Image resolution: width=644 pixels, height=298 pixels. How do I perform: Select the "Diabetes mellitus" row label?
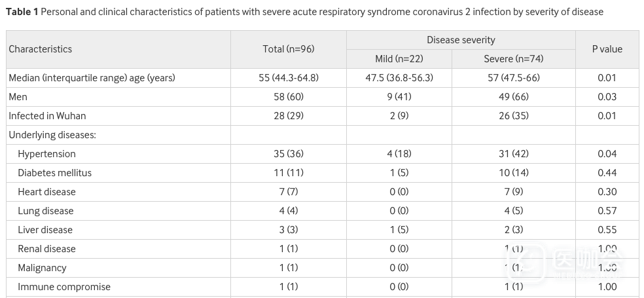pyautogui.click(x=54, y=173)
